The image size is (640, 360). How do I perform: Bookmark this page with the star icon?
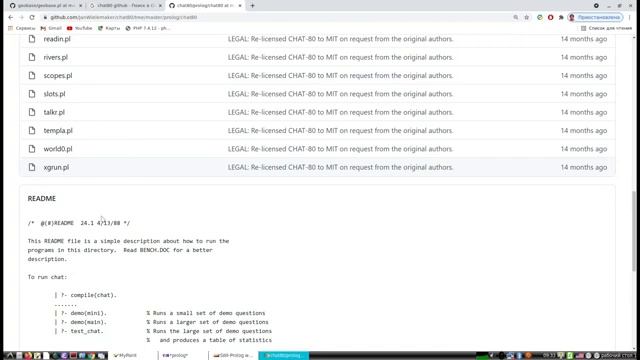pyautogui.click(x=527, y=17)
